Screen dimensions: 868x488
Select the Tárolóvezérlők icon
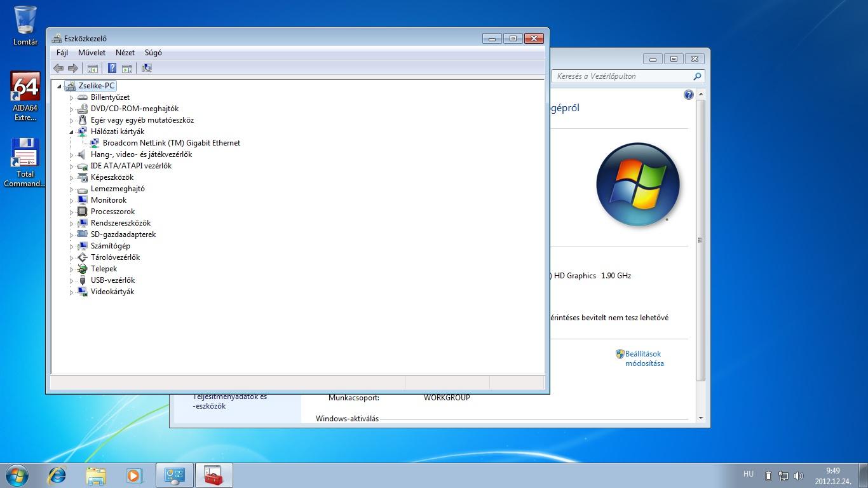click(x=82, y=257)
